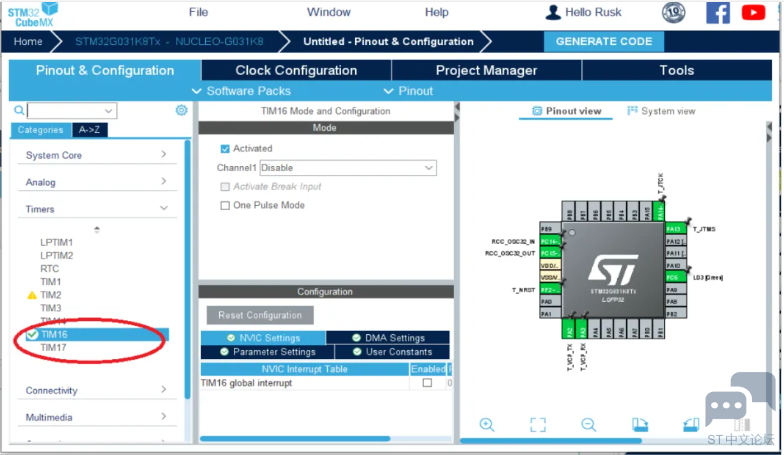Click the green PA13 pin on chip

pos(675,229)
